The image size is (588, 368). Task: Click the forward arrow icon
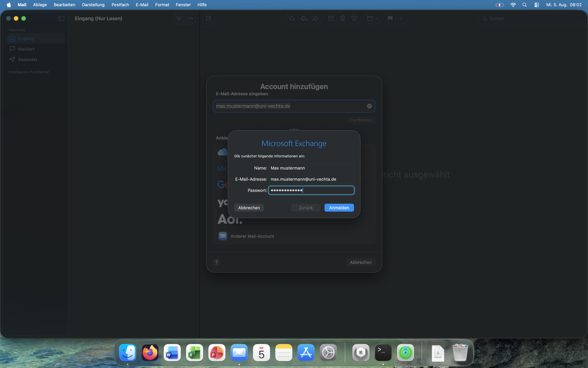coord(315,19)
